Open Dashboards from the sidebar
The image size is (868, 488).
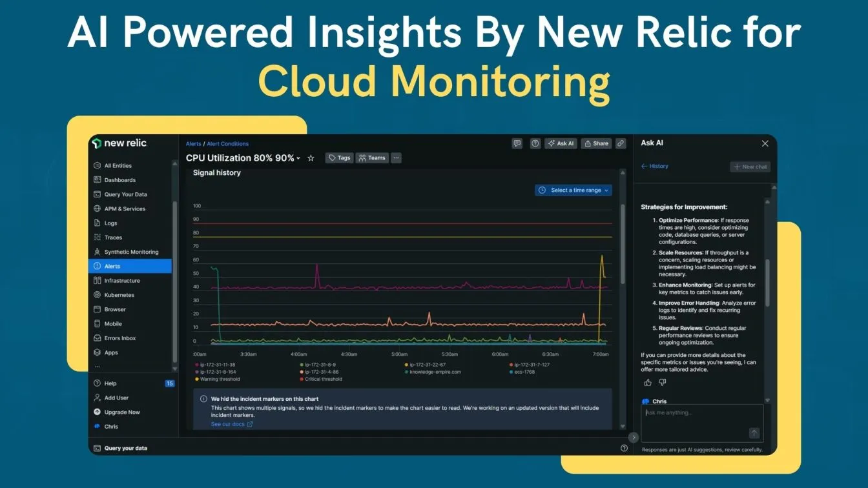click(115, 180)
